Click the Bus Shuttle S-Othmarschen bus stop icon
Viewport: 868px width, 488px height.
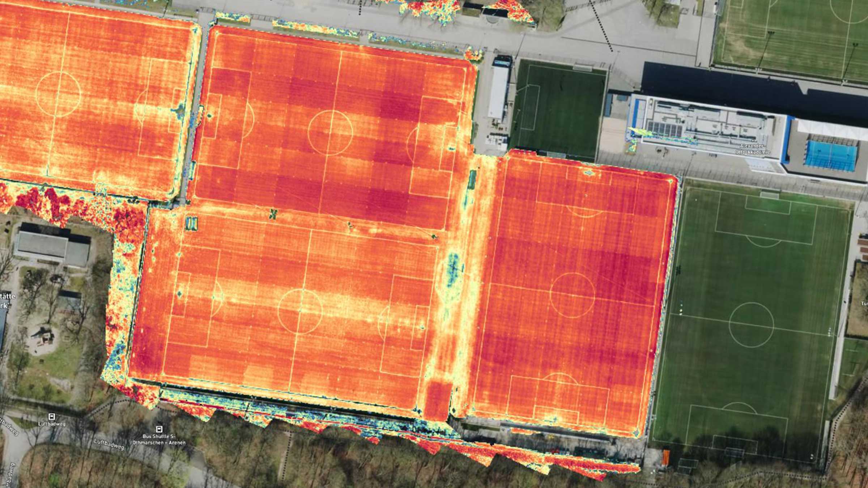[159, 430]
